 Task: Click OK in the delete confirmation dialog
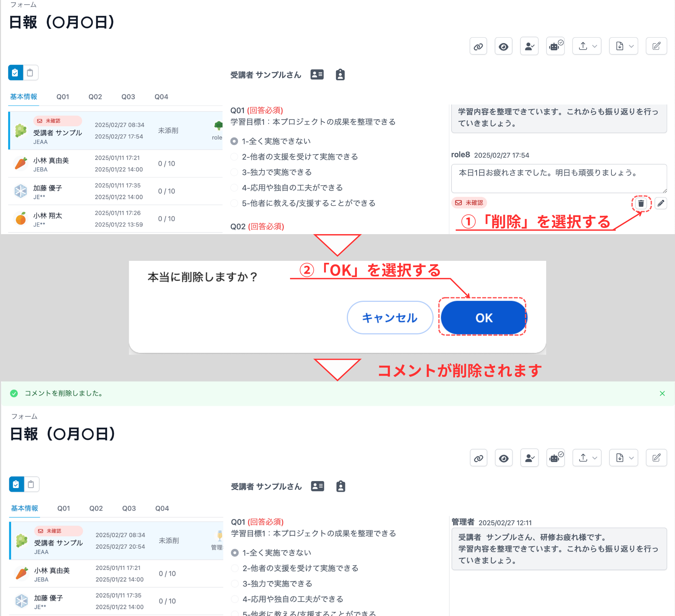pyautogui.click(x=483, y=318)
